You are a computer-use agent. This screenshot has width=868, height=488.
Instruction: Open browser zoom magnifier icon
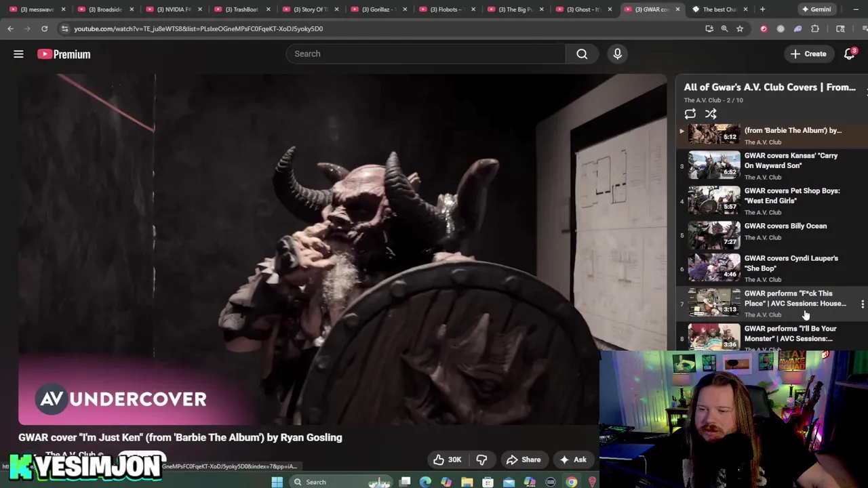pyautogui.click(x=724, y=28)
